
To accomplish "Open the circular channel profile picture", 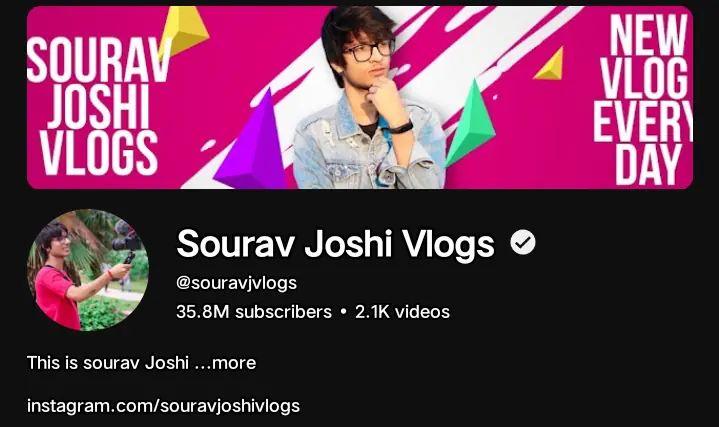I will (88, 270).
